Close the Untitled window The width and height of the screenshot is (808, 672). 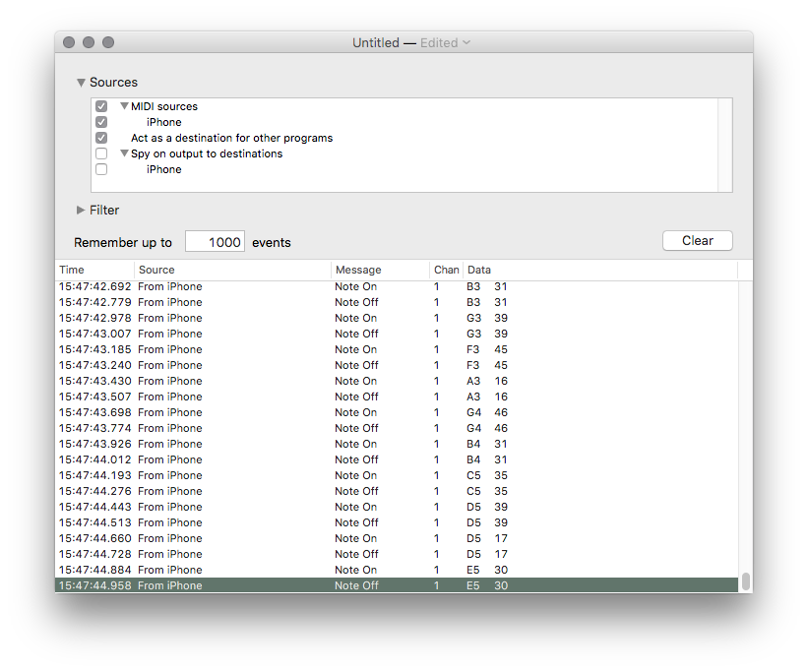tap(69, 42)
